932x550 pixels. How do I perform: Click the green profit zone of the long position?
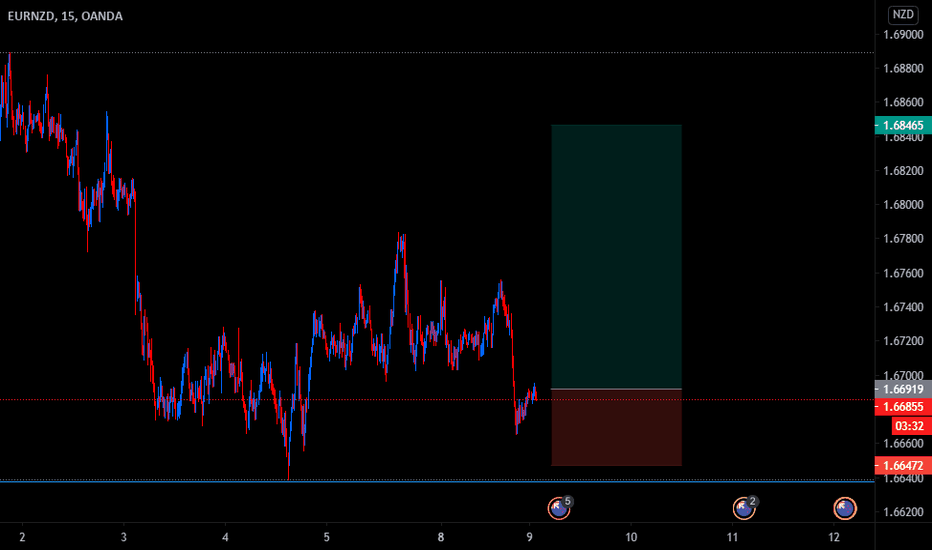pyautogui.click(x=616, y=256)
